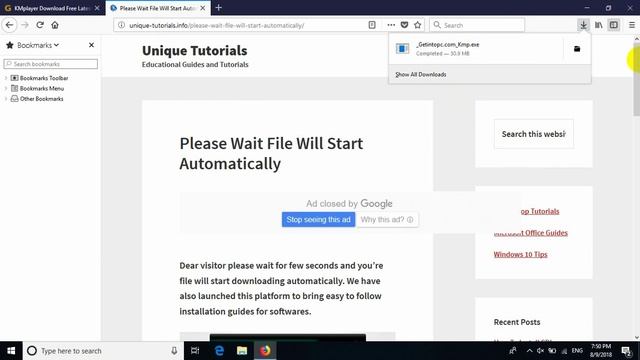Click Type here to search box
Screen dimensions: 640x360
pyautogui.click(x=102, y=351)
